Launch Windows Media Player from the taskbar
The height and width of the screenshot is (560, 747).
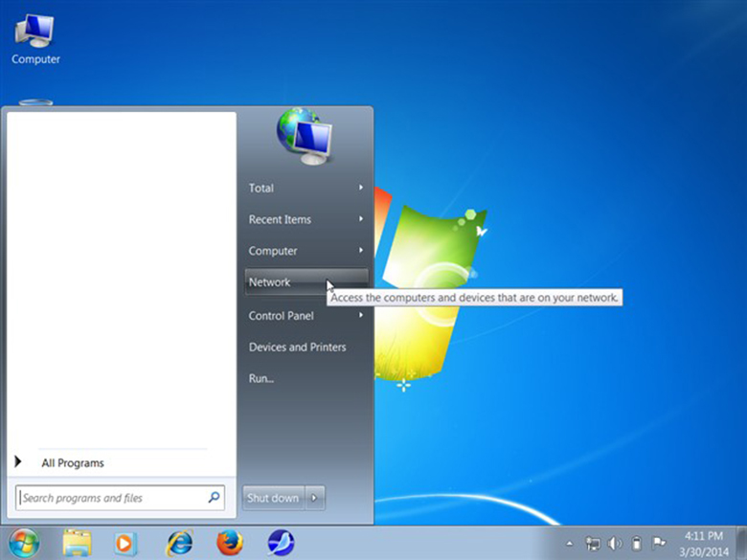click(125, 542)
